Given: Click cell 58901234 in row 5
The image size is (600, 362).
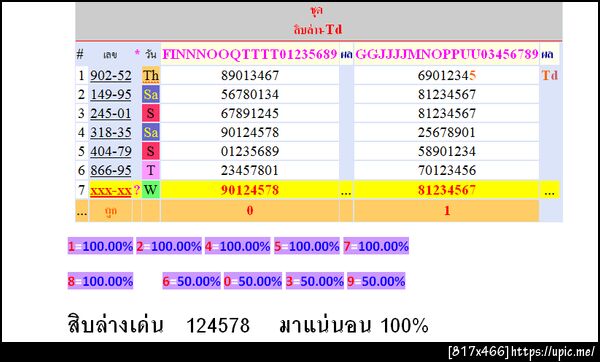Looking at the screenshot, I should tap(447, 151).
